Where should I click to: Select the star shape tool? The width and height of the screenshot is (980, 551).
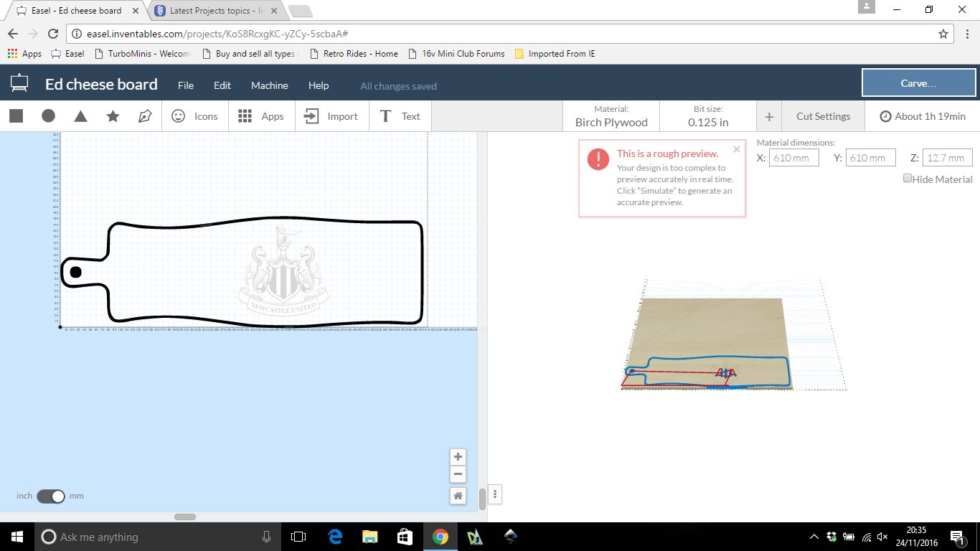pyautogui.click(x=113, y=116)
